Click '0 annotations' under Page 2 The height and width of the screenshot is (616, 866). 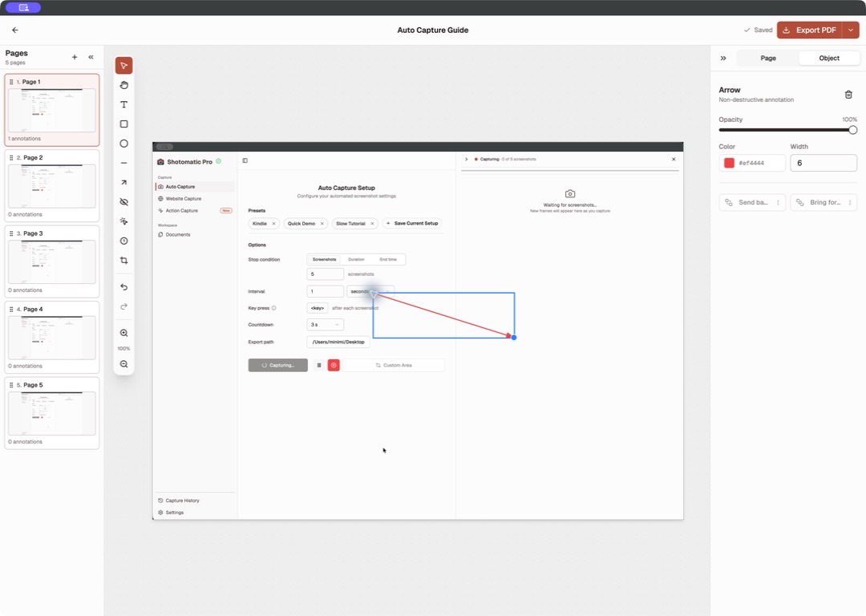tap(25, 214)
